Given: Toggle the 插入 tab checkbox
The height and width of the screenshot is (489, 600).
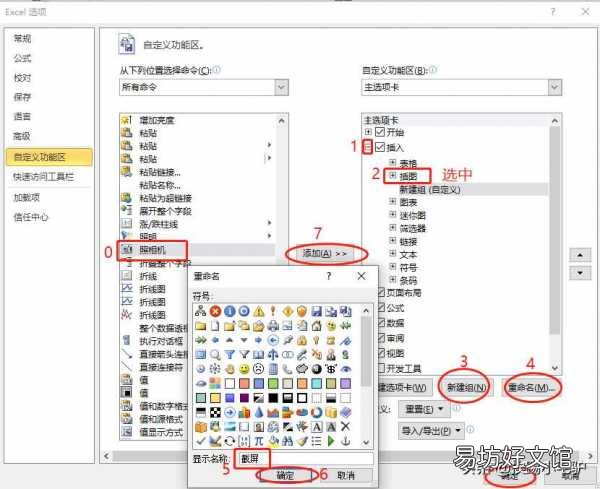Looking at the screenshot, I should coord(380,147).
